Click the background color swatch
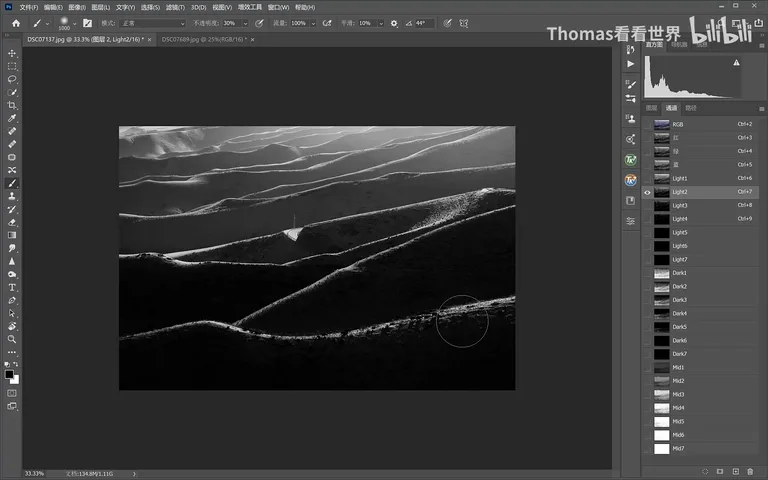 point(17,381)
